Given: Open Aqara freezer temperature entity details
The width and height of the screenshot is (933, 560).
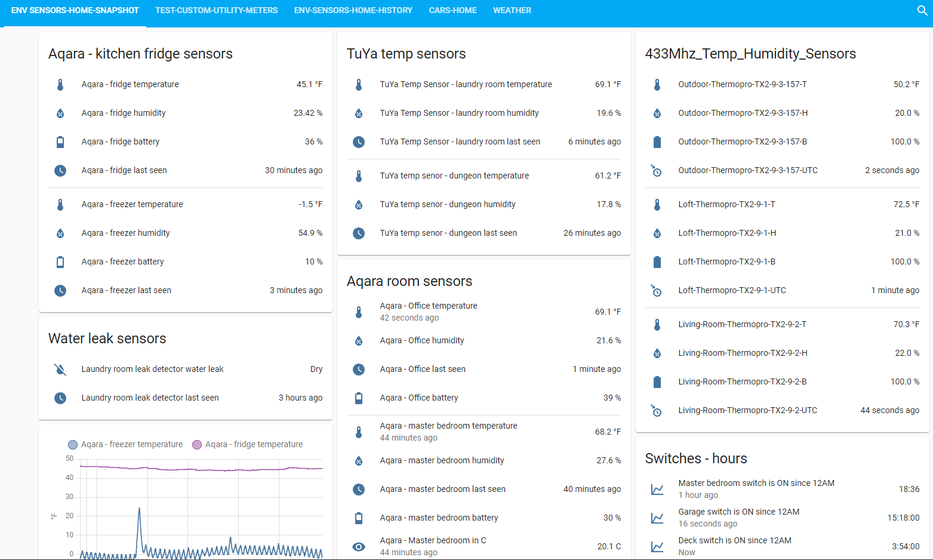Looking at the screenshot, I should (x=133, y=205).
